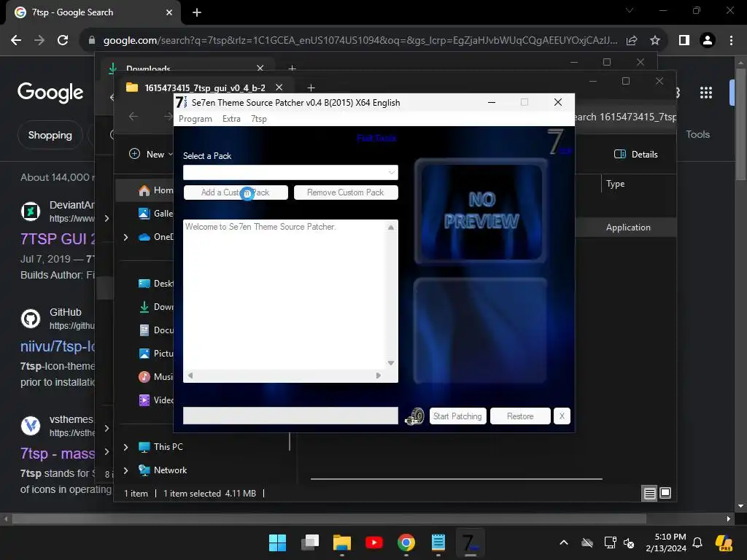The width and height of the screenshot is (747, 560).
Task: Switch Explorer to details view layout
Action: pyautogui.click(x=649, y=494)
